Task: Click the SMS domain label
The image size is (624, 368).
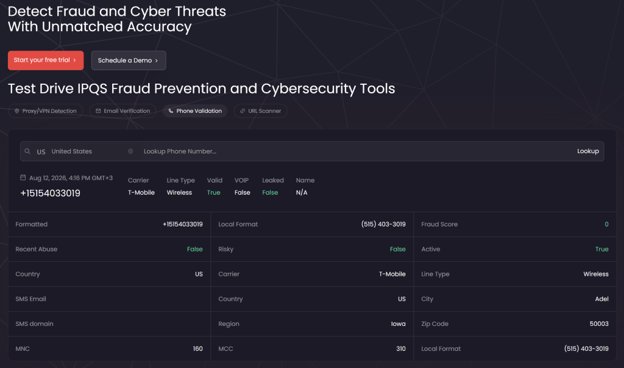Action: (x=34, y=324)
